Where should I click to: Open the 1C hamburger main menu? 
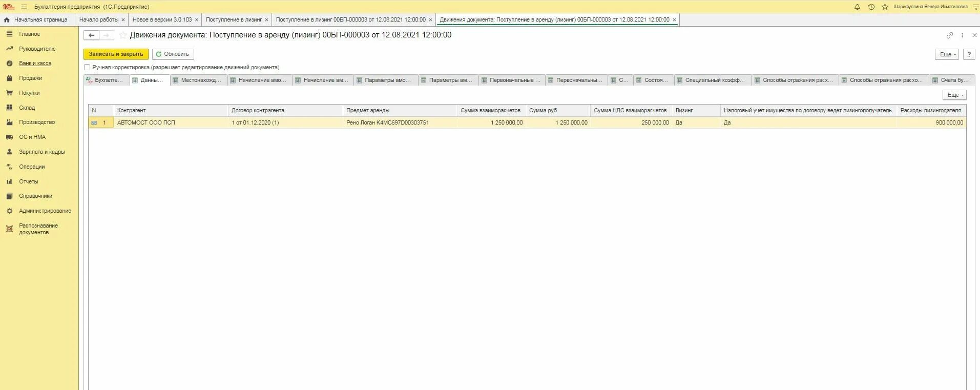click(x=24, y=7)
